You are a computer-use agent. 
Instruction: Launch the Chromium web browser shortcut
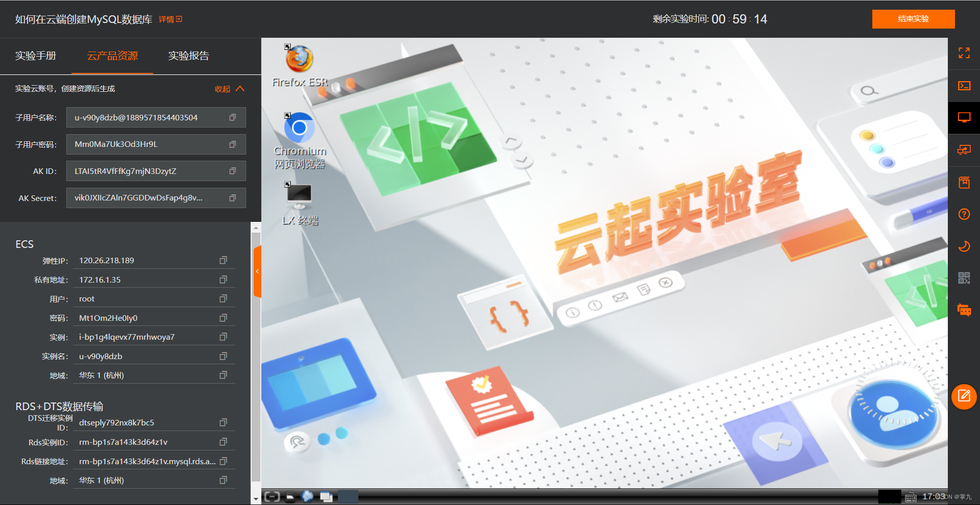click(x=300, y=141)
